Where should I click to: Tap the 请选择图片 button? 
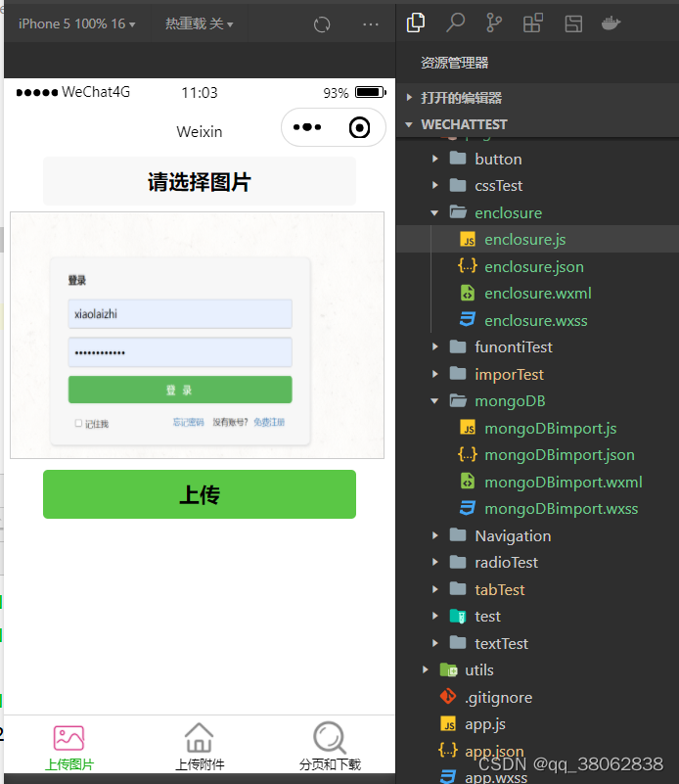[200, 181]
